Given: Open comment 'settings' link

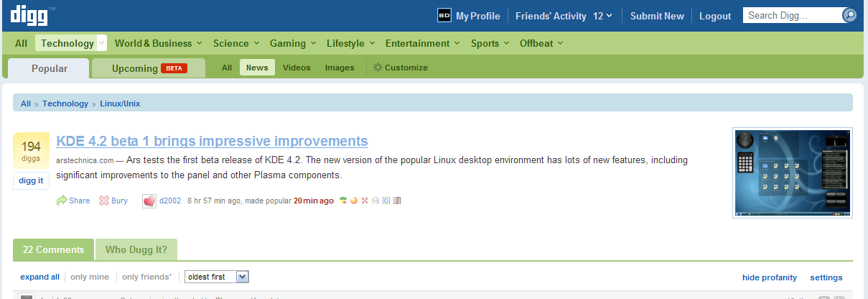Looking at the screenshot, I should click(826, 277).
